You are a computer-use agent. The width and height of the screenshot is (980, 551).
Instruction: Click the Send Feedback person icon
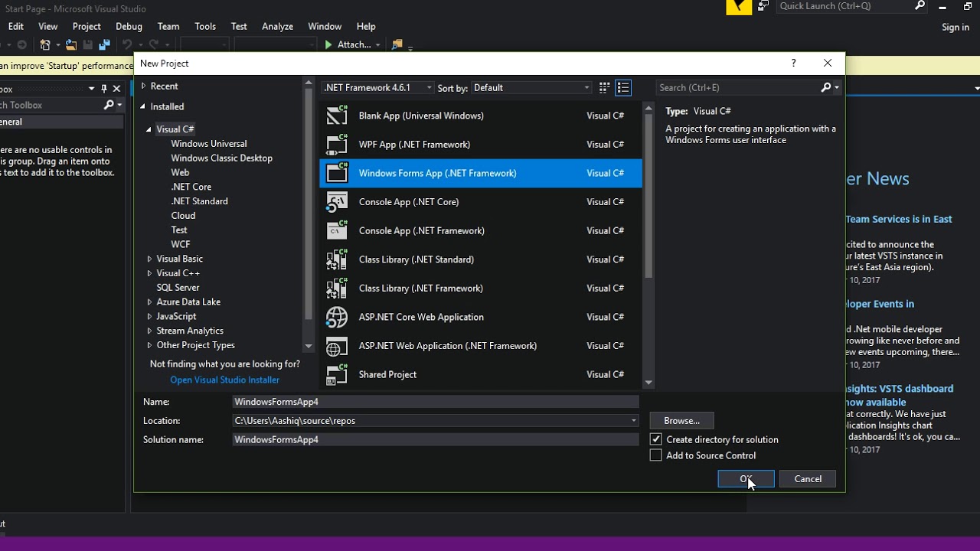tap(763, 6)
